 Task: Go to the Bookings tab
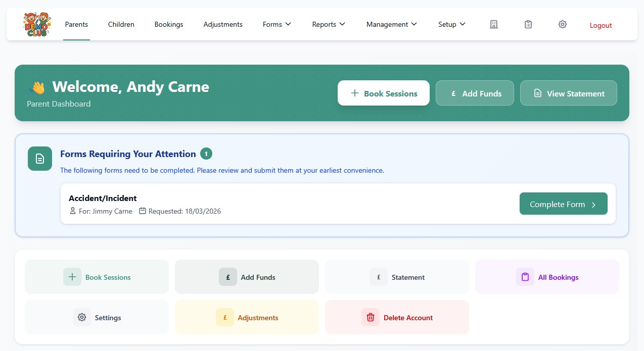(169, 24)
